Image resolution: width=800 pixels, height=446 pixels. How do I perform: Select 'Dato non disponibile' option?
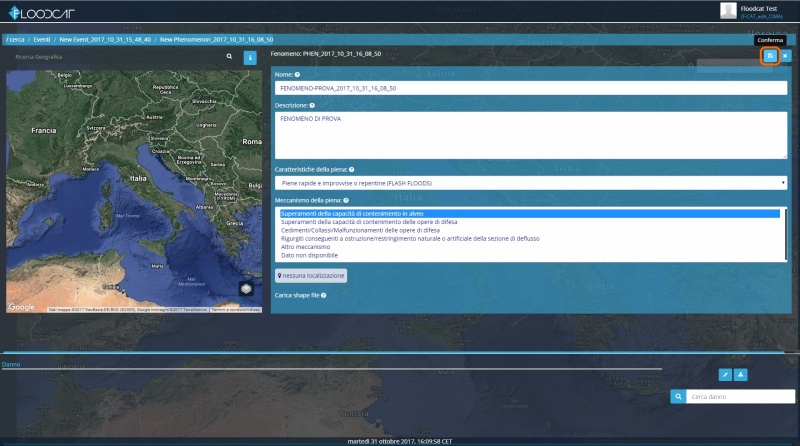click(x=309, y=255)
